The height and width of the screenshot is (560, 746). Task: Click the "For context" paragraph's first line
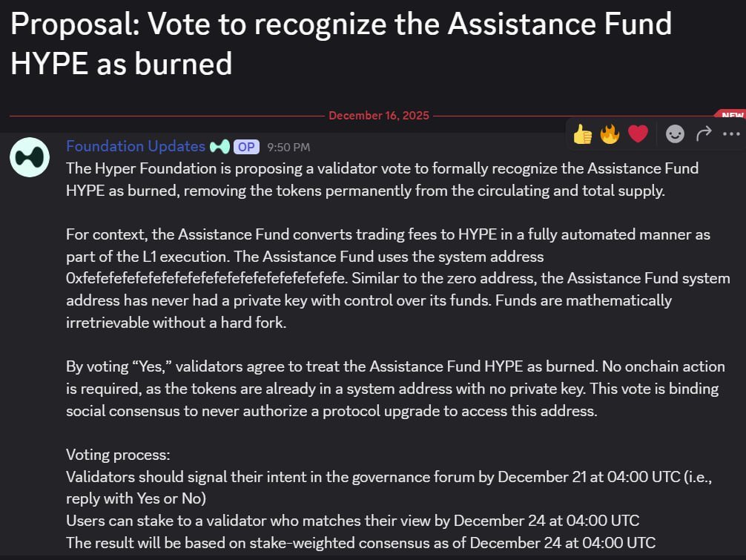click(388, 234)
